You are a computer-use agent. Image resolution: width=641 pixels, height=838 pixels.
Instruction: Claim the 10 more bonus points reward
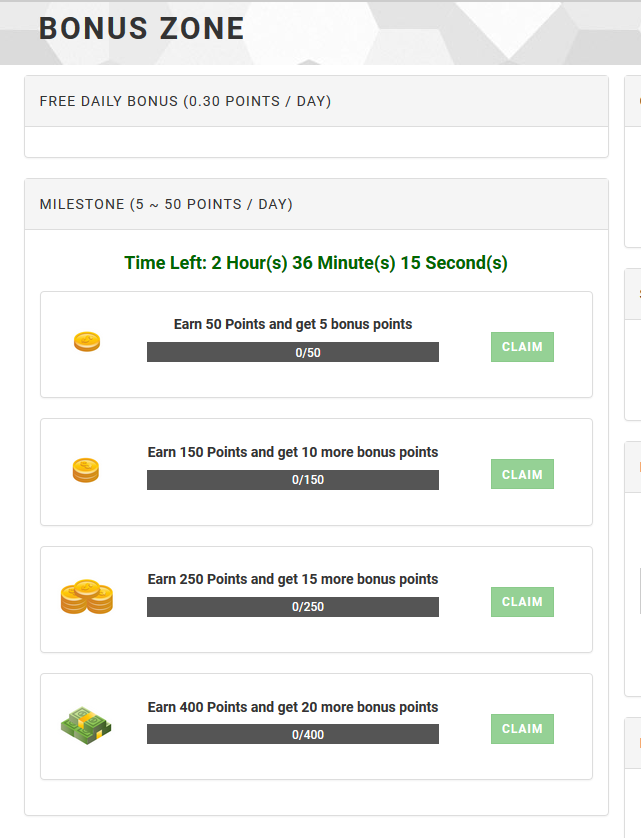(522, 474)
